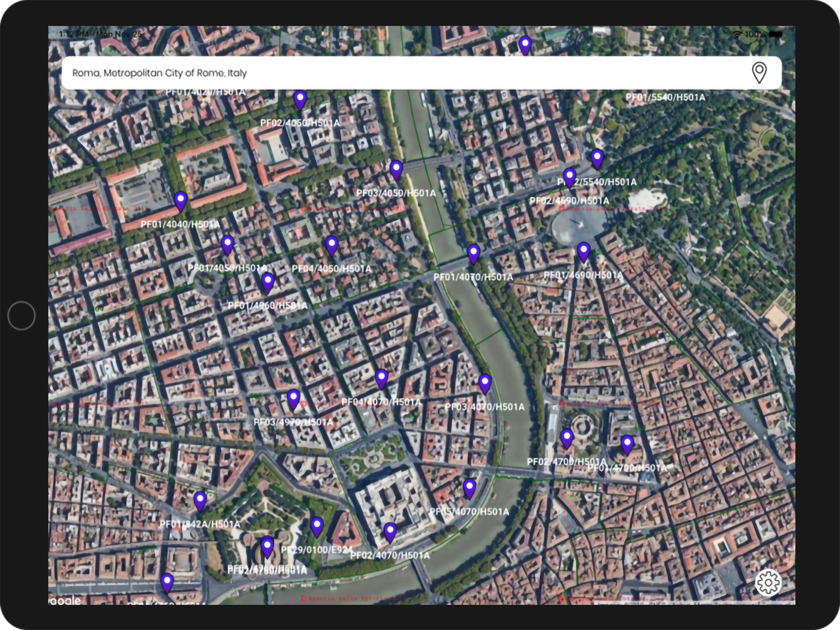
Task: Tap the marker above PF02/4070/H501A
Action: coord(390,532)
